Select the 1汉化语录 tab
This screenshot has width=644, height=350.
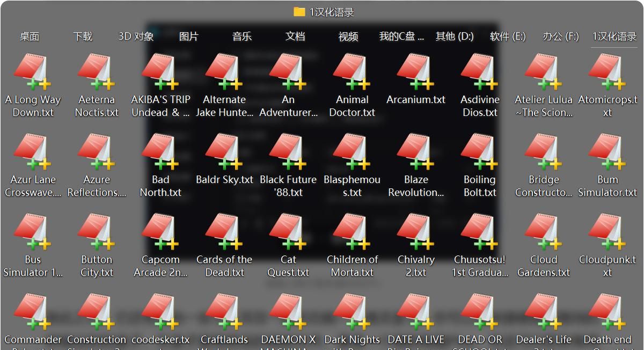coord(614,37)
